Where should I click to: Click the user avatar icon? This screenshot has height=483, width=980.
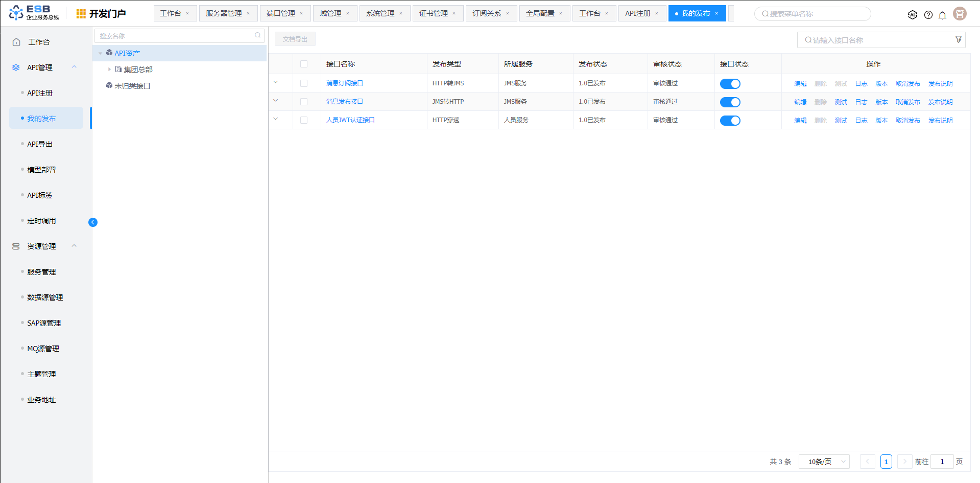pyautogui.click(x=960, y=14)
